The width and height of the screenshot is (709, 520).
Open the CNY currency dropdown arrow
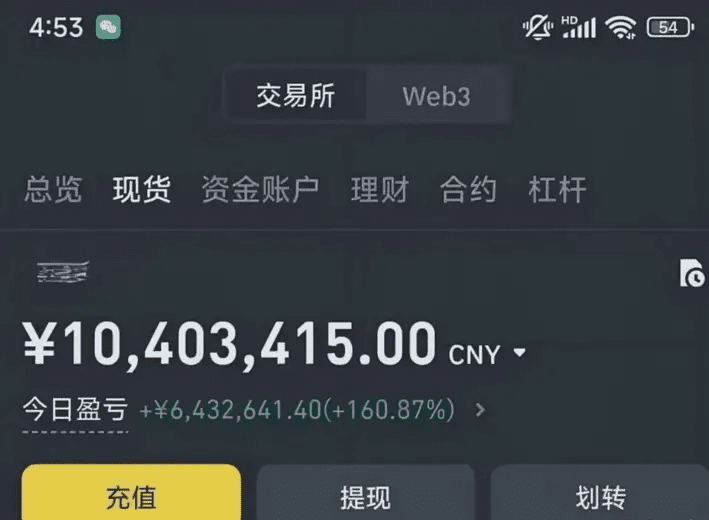(520, 352)
